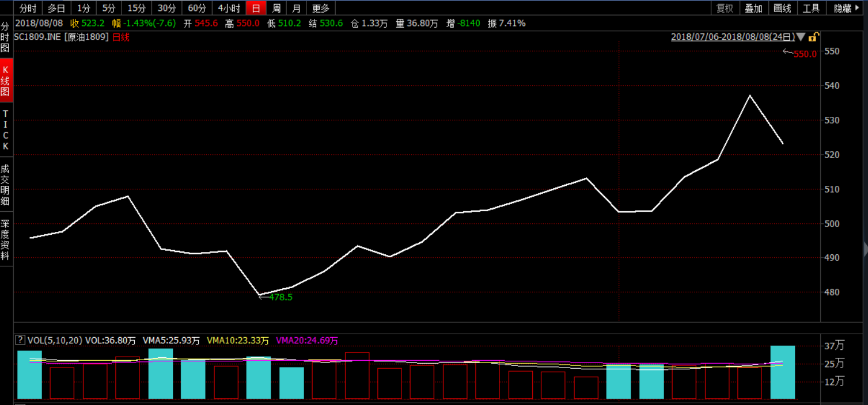Select the TICK side tab

[x=5, y=130]
